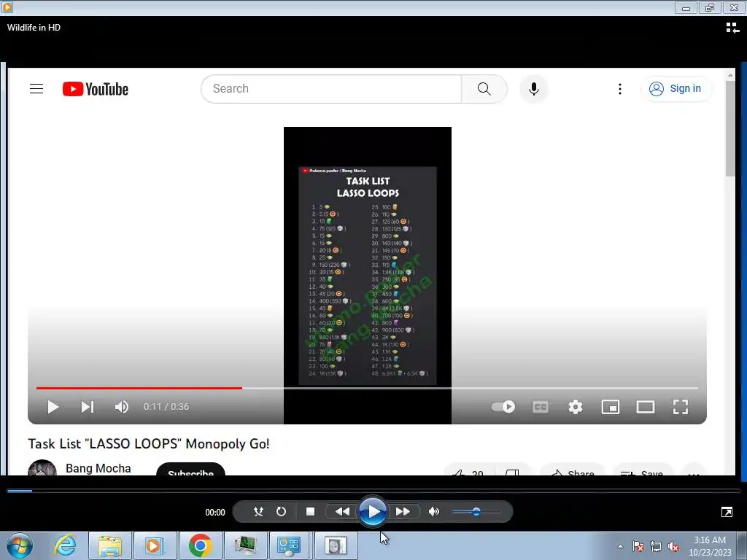Open system volume tray icon
747x560 pixels.
(673, 546)
